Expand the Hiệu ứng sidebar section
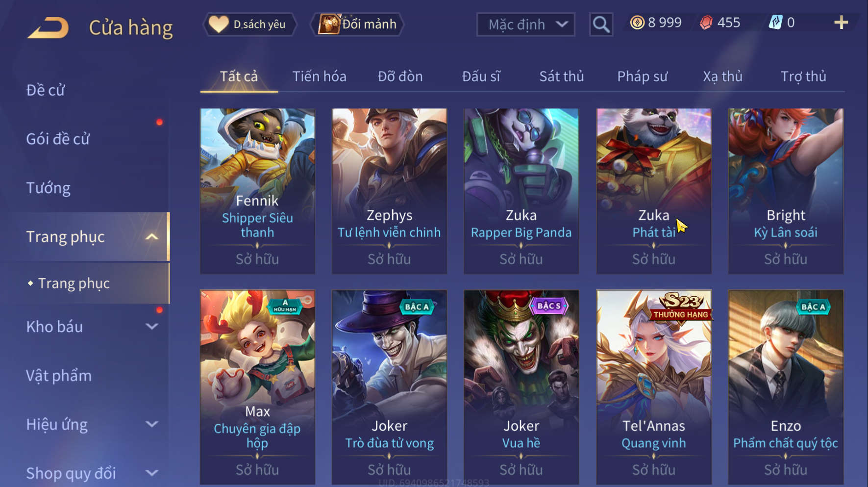 click(x=152, y=424)
